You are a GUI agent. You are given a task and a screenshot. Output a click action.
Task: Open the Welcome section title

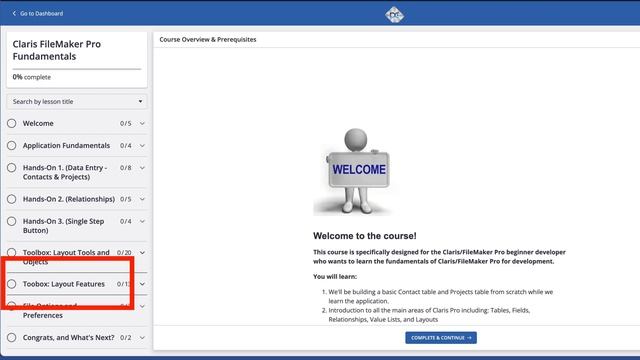pyautogui.click(x=38, y=123)
